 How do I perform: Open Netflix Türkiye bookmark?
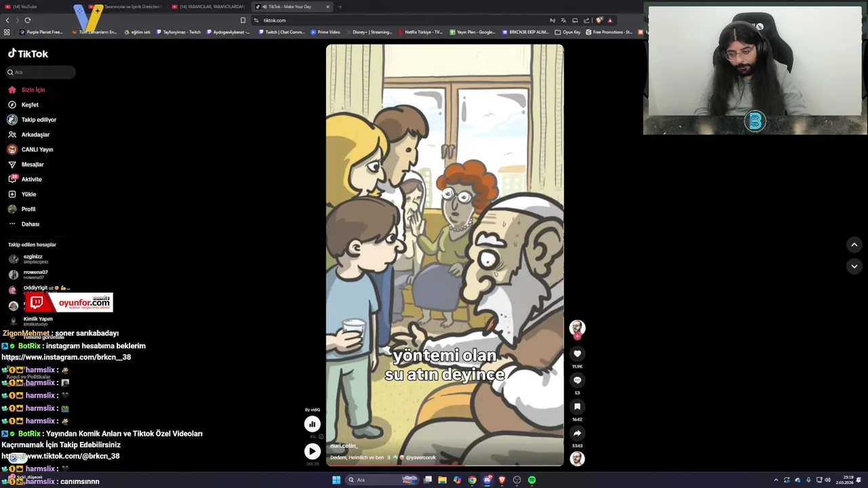click(x=420, y=32)
